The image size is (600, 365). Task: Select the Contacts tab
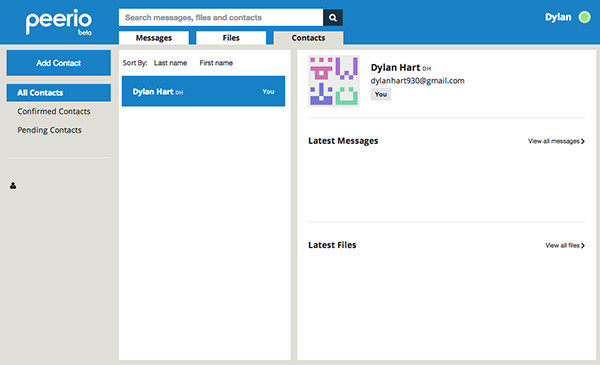(308, 38)
